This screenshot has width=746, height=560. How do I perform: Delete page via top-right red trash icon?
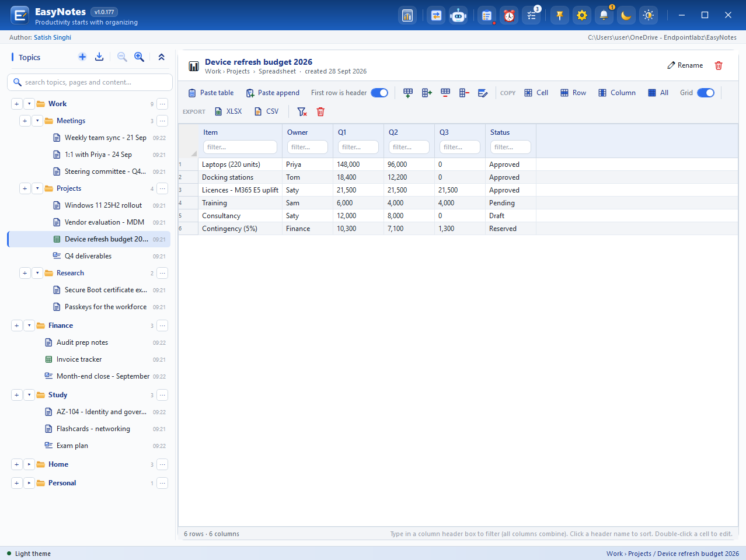719,65
